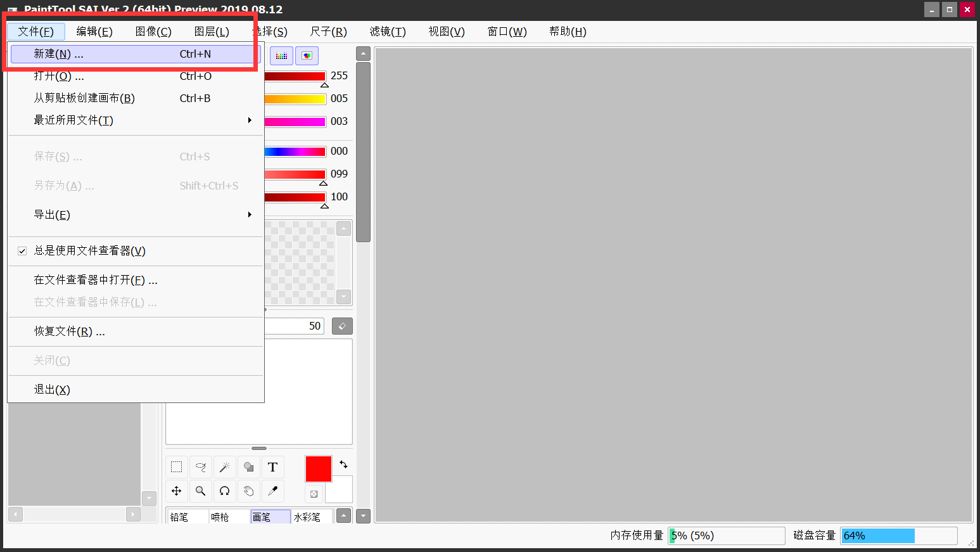This screenshot has height=552, width=980.
Task: Click the eraser icon next to 50
Action: point(342,326)
